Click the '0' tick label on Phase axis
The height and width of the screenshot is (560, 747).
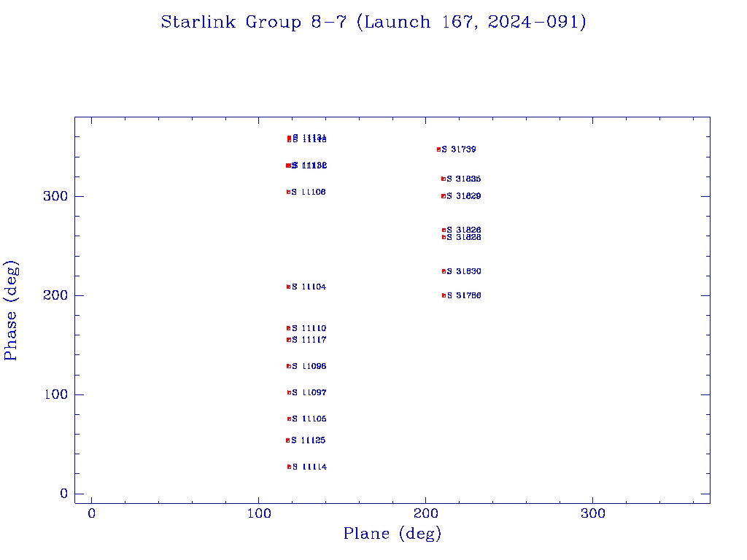(64, 494)
